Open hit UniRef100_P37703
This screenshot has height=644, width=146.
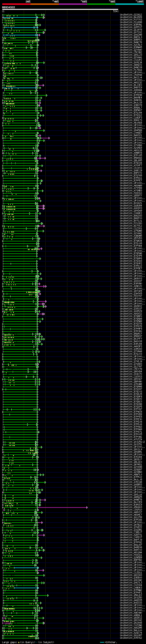click(131, 20)
